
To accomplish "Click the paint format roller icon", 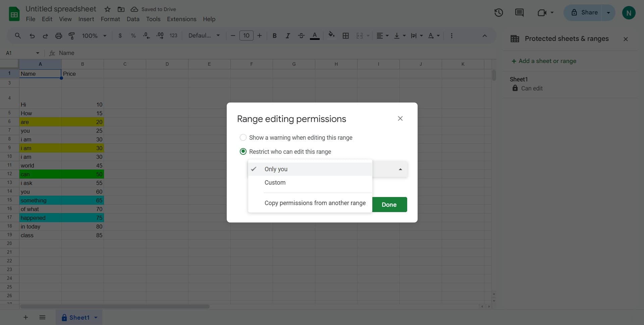I will click(x=72, y=36).
